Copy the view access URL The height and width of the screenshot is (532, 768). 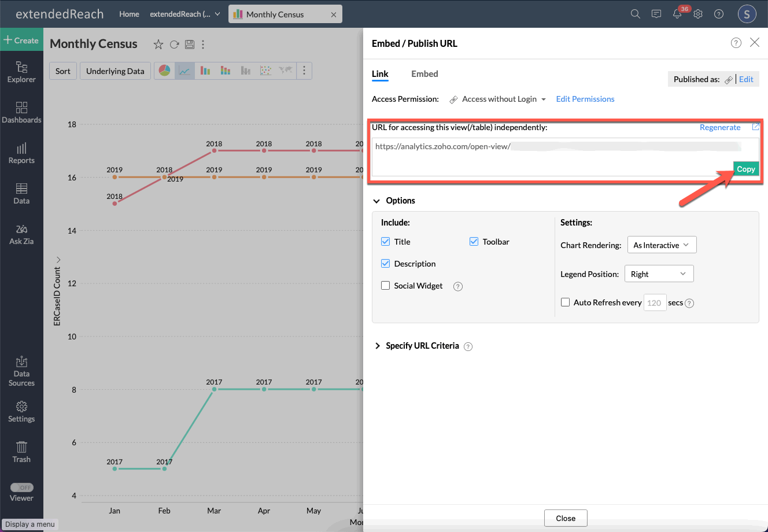pyautogui.click(x=745, y=169)
